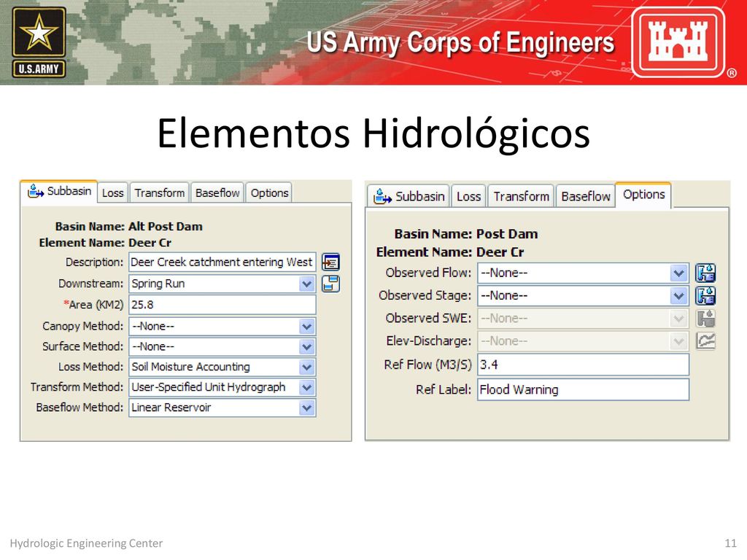Viewport: 747px width, 560px height.
Task: Open the Transform Method dropdown
Action: 307,388
